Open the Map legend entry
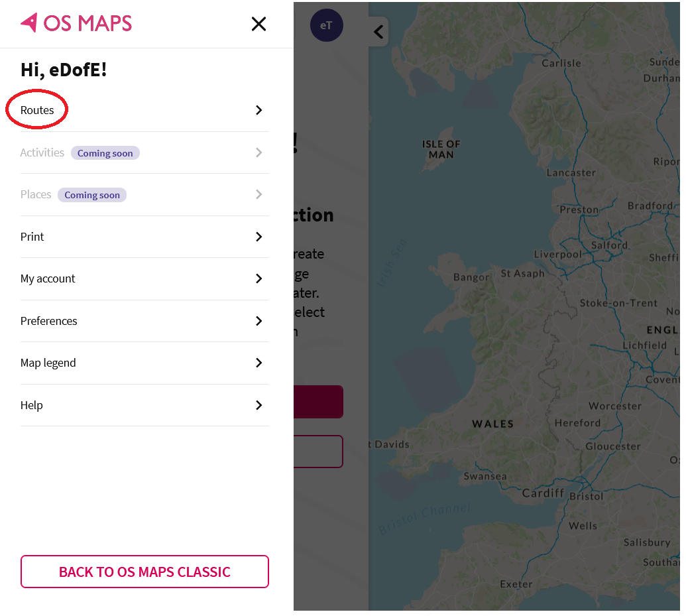The image size is (686, 616). (x=48, y=363)
